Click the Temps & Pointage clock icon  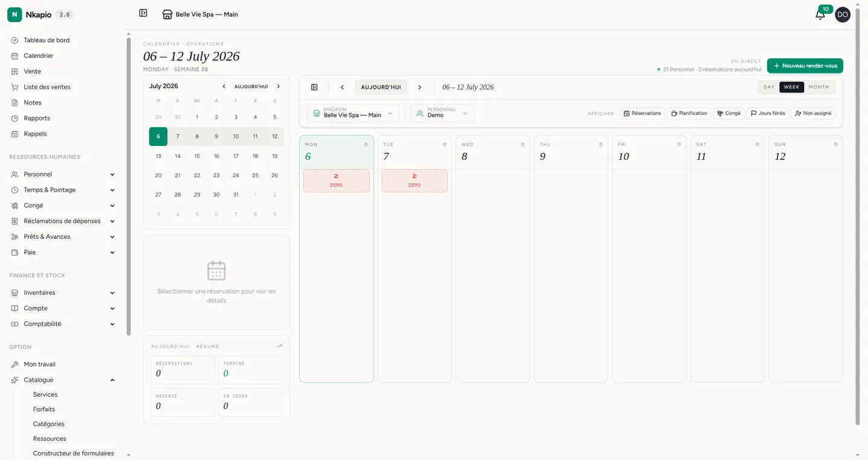[14, 190]
